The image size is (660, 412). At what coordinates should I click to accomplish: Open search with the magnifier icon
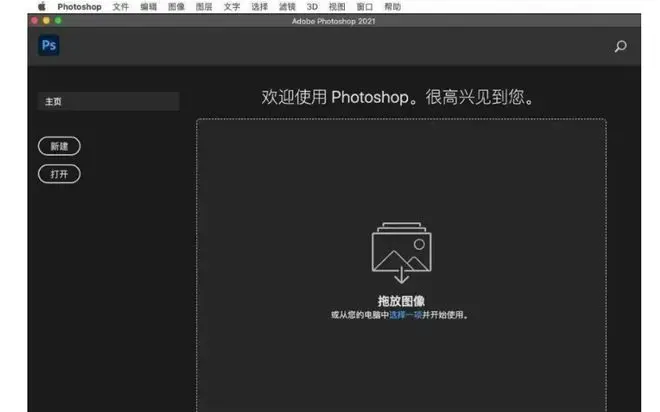pyautogui.click(x=620, y=46)
